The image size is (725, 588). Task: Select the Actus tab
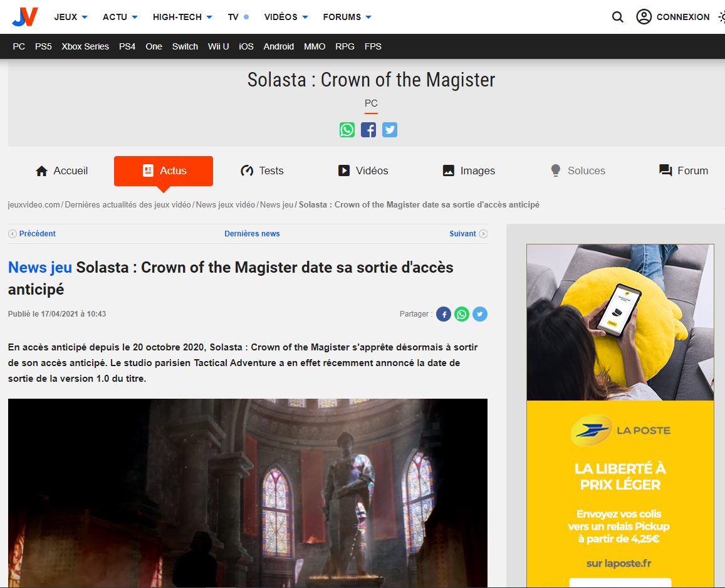tap(164, 171)
